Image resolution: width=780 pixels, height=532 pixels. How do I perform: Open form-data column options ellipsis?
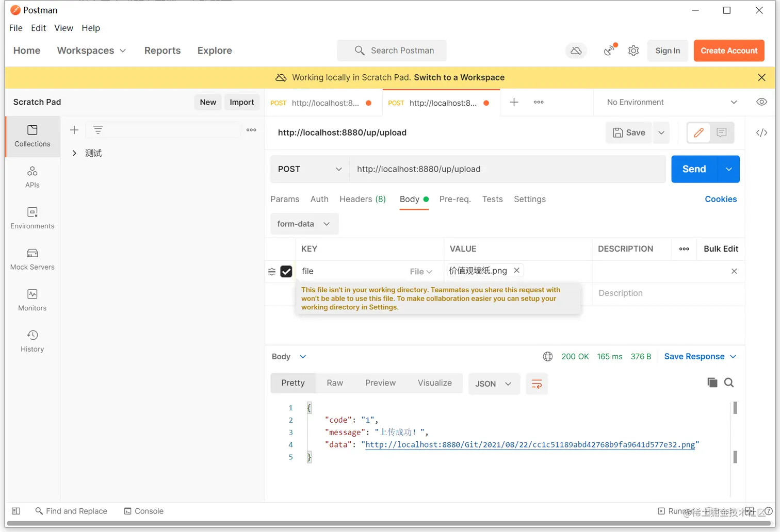[684, 248]
